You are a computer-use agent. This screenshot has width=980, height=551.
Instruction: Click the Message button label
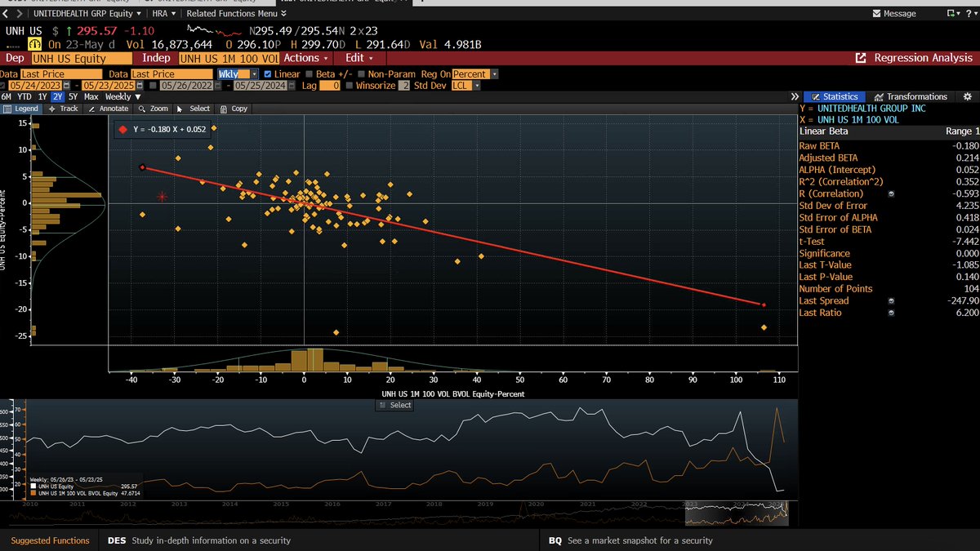point(900,14)
